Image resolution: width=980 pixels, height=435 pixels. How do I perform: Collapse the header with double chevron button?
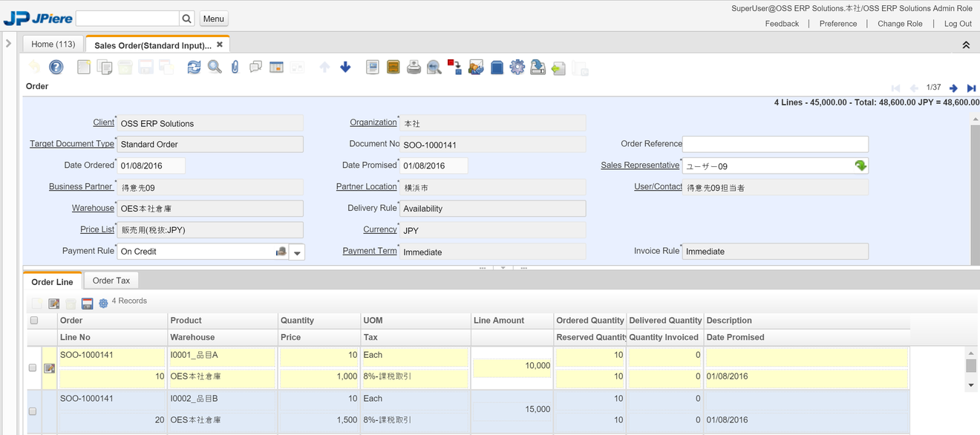pos(966,45)
